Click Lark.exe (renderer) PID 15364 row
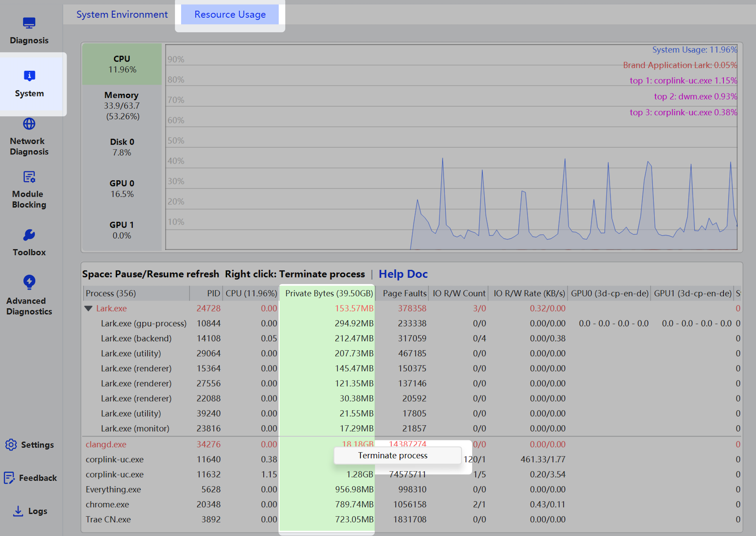756x536 pixels. [412, 368]
